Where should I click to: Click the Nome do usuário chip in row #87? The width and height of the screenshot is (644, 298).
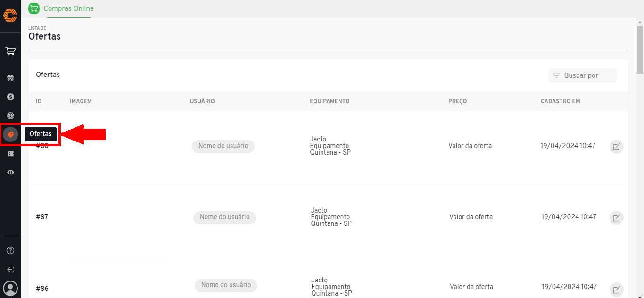point(224,217)
